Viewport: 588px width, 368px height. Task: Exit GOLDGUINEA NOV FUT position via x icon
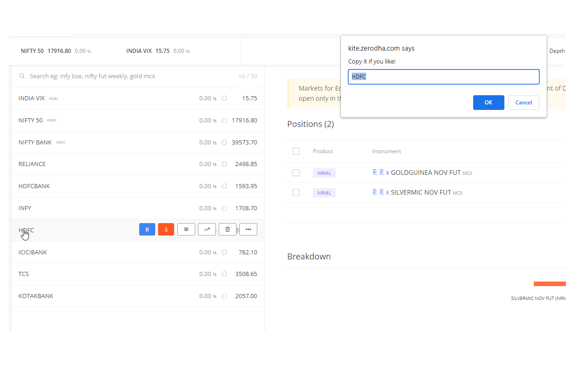pyautogui.click(x=387, y=172)
